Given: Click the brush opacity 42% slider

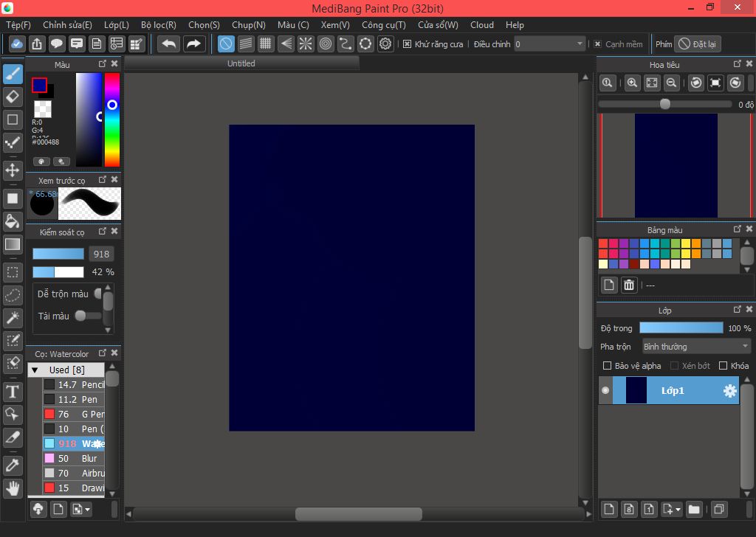Looking at the screenshot, I should [x=58, y=272].
